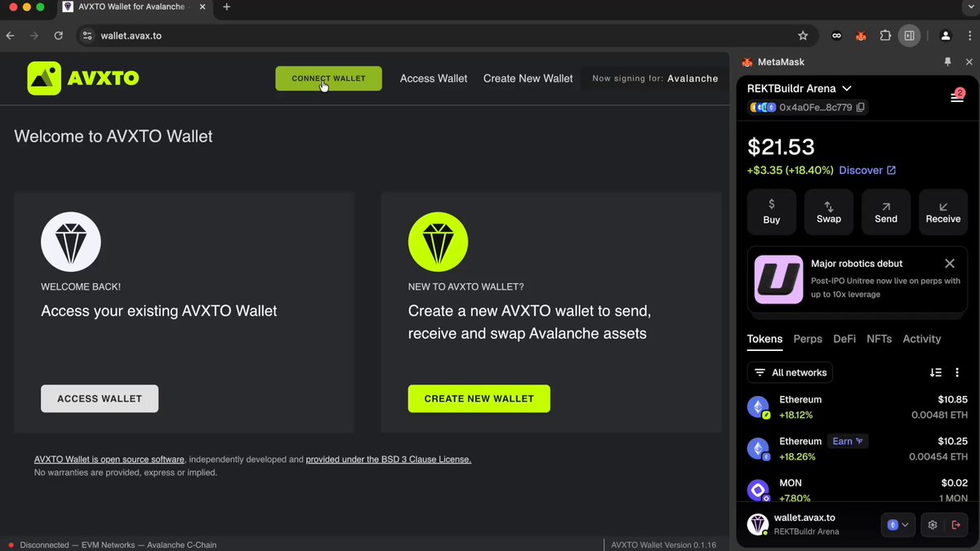
Task: Switch to the Perps tab
Action: (808, 339)
